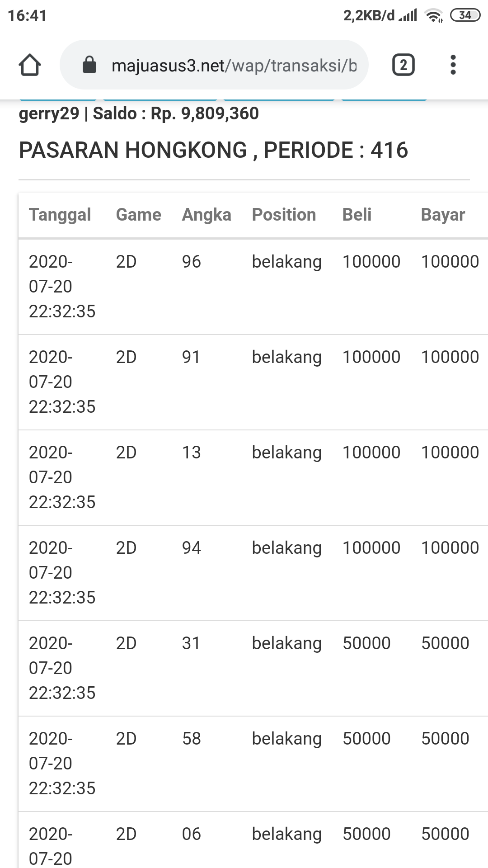
Task: Tap the Pasaran Hongkong Periode 416 heading
Action: click(x=213, y=150)
